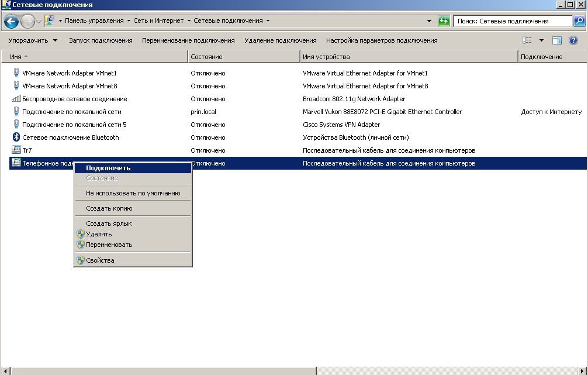The image size is (588, 375).
Task: Click the Cisco Systems VPN Adapter text
Action: point(341,124)
